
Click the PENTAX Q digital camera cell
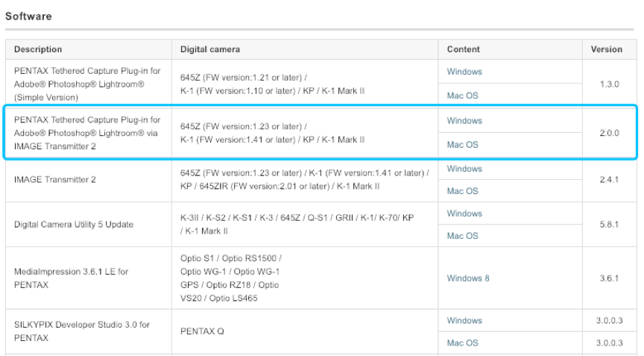click(202, 331)
